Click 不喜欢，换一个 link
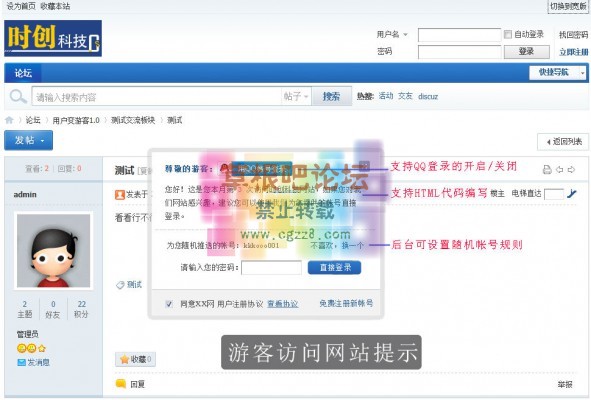The height and width of the screenshot is (400, 591). pos(337,245)
